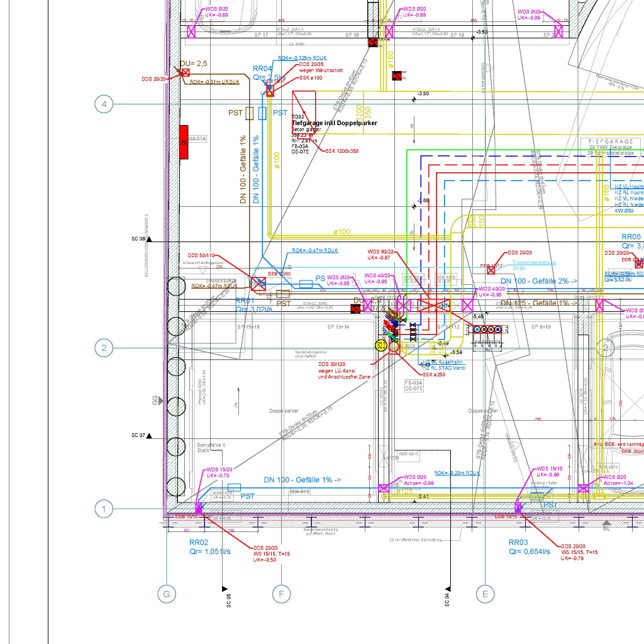Select the yellow S12 circle marker
The image size is (644, 644).
(381, 345)
